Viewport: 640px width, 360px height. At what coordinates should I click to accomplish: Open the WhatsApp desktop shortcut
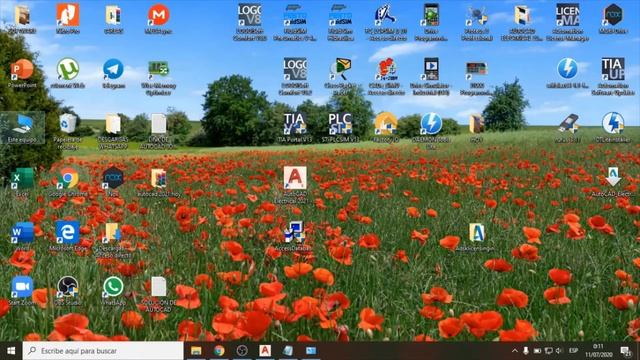pyautogui.click(x=113, y=287)
